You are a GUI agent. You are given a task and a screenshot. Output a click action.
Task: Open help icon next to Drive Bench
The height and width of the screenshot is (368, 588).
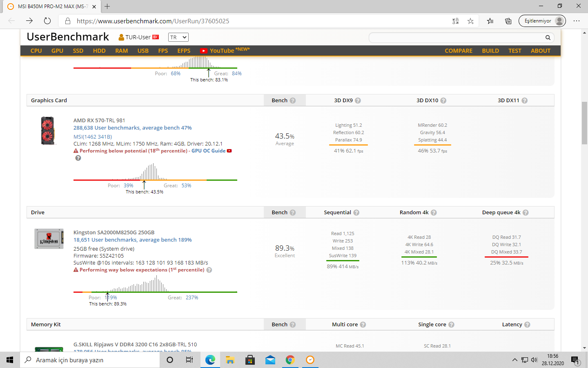point(293,213)
